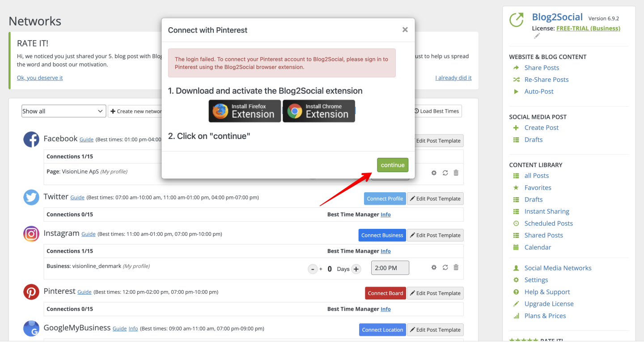
Task: Open Scheduled Posts in sidebar menu
Action: [548, 224]
